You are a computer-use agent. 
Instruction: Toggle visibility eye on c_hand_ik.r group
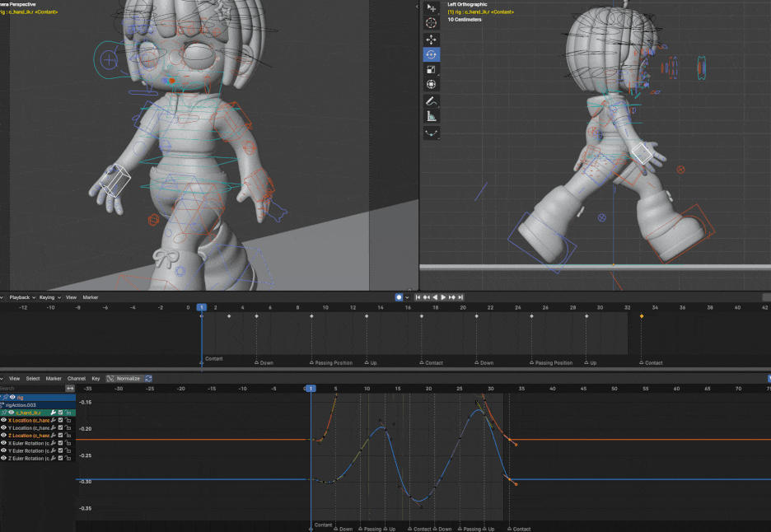point(11,413)
